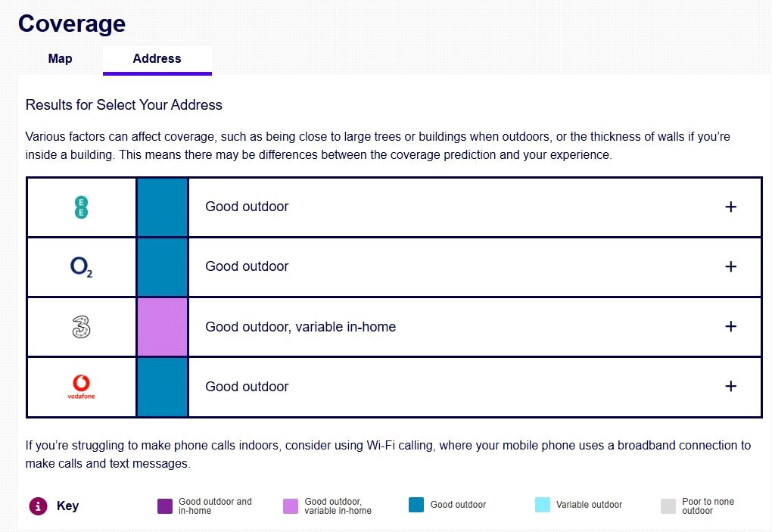772x532 pixels.
Task: Click the Coverage page heading
Action: click(x=72, y=23)
